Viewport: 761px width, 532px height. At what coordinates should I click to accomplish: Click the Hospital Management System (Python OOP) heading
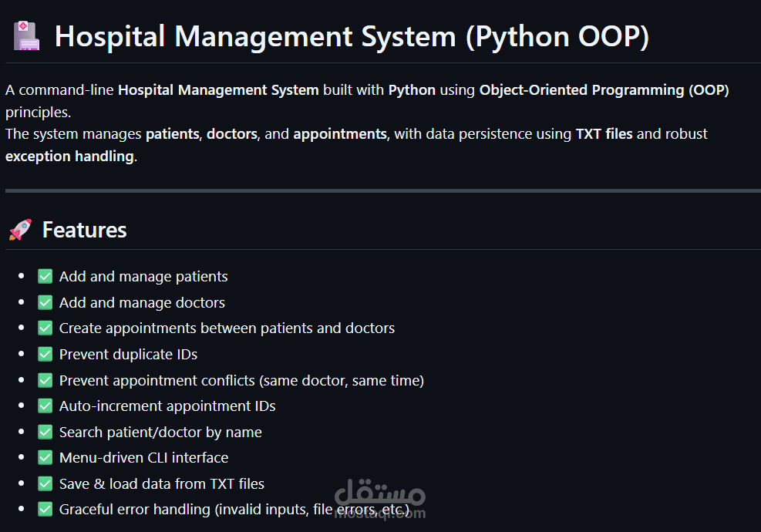[x=352, y=36]
